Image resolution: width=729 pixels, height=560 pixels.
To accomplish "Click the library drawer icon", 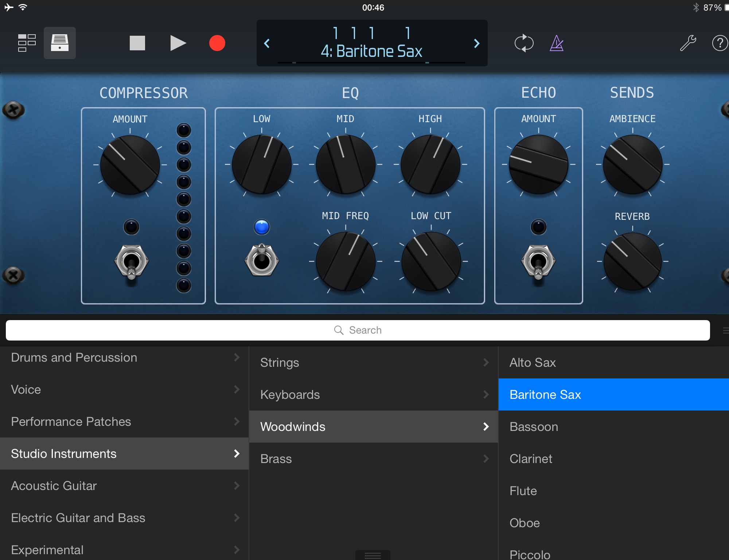I will [x=60, y=43].
